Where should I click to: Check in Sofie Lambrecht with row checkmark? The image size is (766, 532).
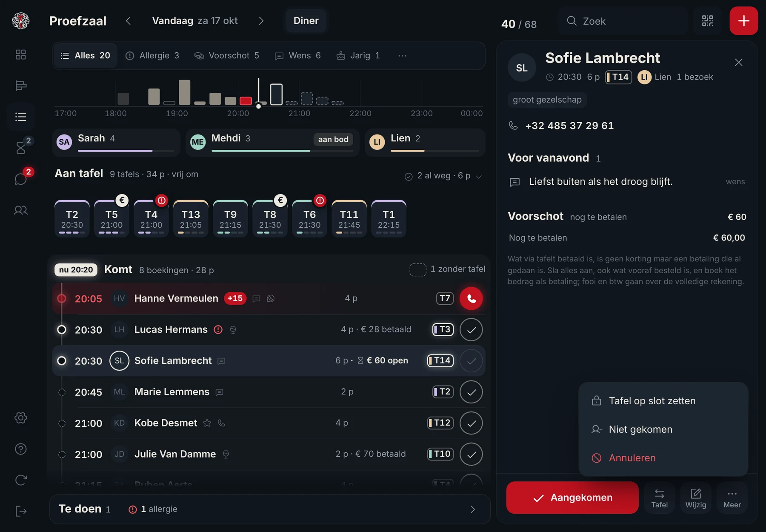point(471,361)
